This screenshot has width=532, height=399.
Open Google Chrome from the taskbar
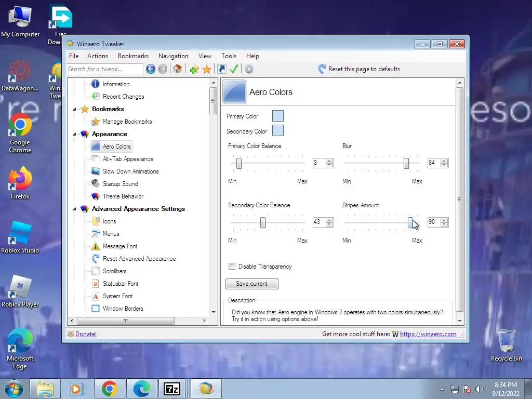pyautogui.click(x=109, y=389)
